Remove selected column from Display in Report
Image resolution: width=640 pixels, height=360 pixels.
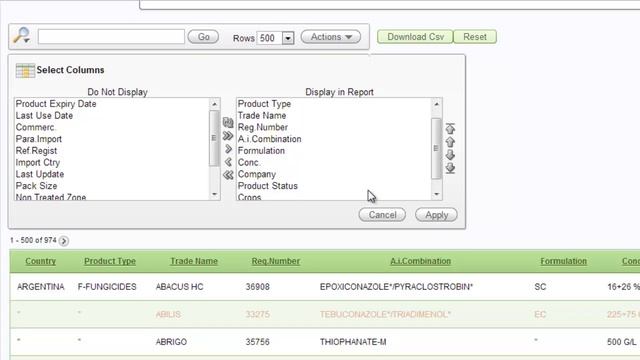click(x=228, y=162)
